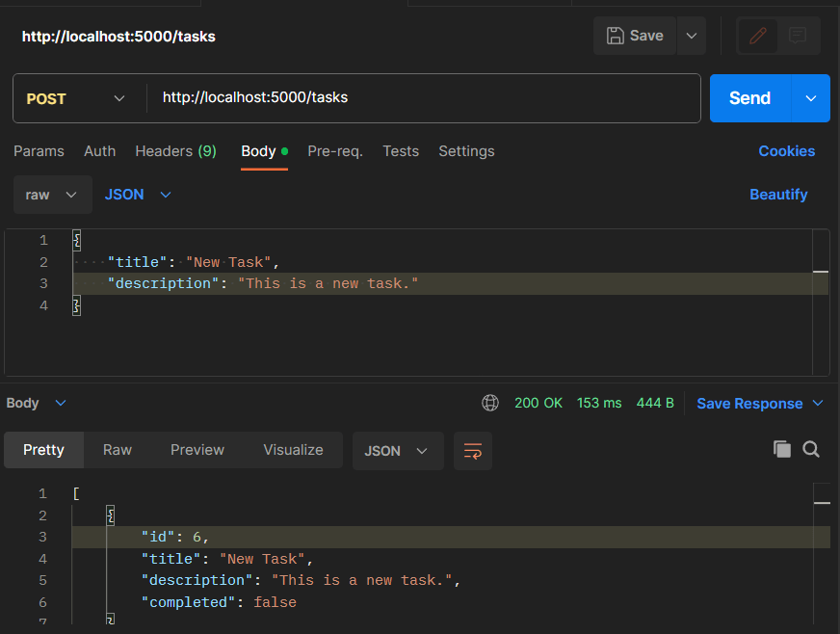Open the POST method dropdown
840x634 pixels.
pyautogui.click(x=72, y=98)
